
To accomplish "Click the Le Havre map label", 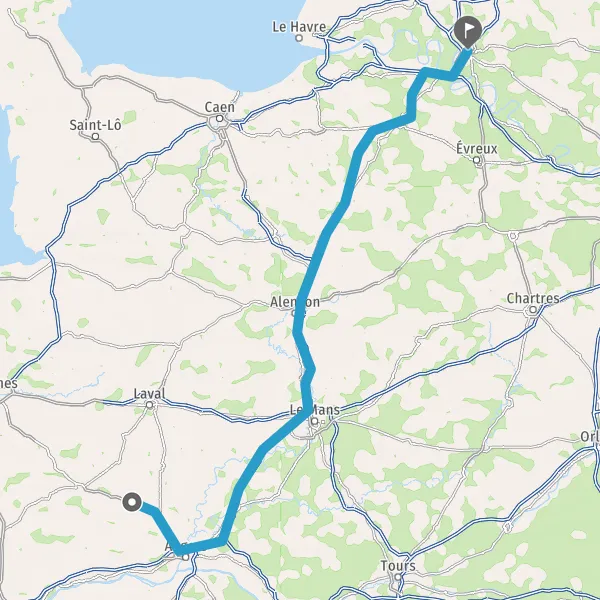I will point(299,27).
